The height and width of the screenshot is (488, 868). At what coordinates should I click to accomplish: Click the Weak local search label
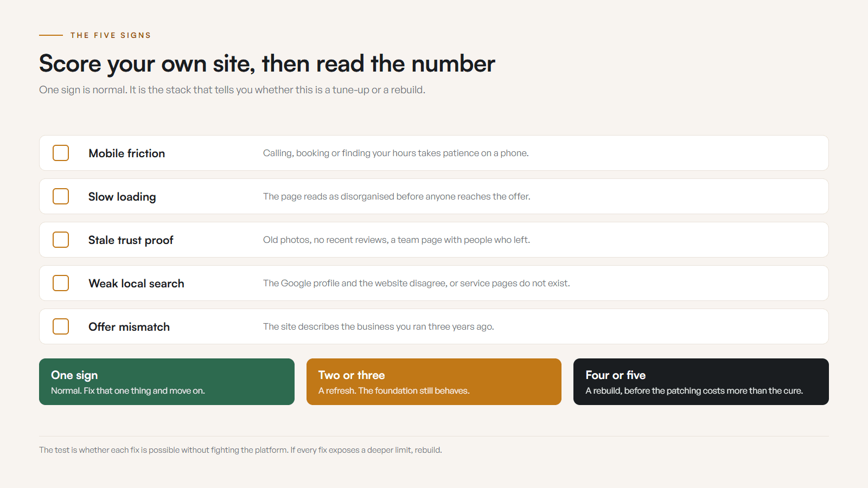(136, 284)
